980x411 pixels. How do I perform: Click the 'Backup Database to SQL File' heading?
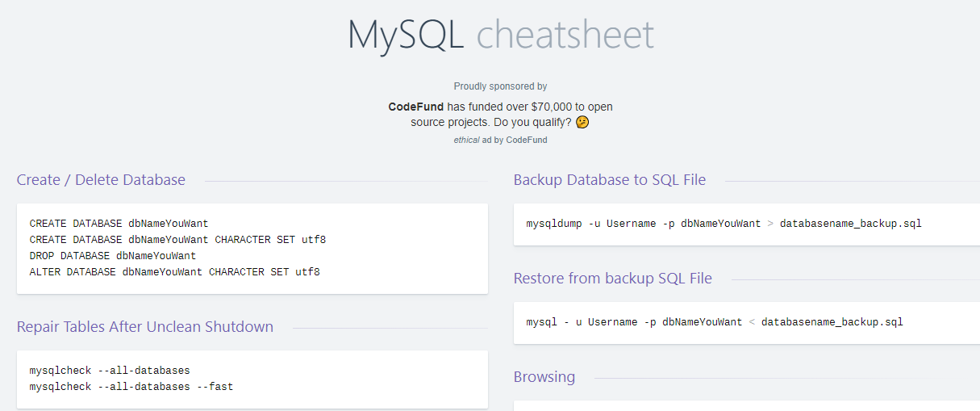609,180
